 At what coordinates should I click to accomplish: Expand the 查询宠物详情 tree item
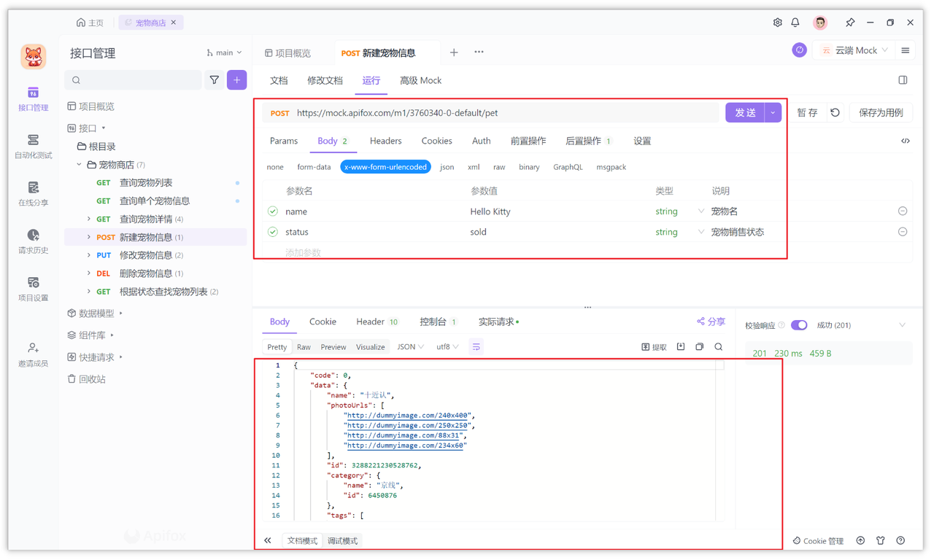(x=89, y=219)
